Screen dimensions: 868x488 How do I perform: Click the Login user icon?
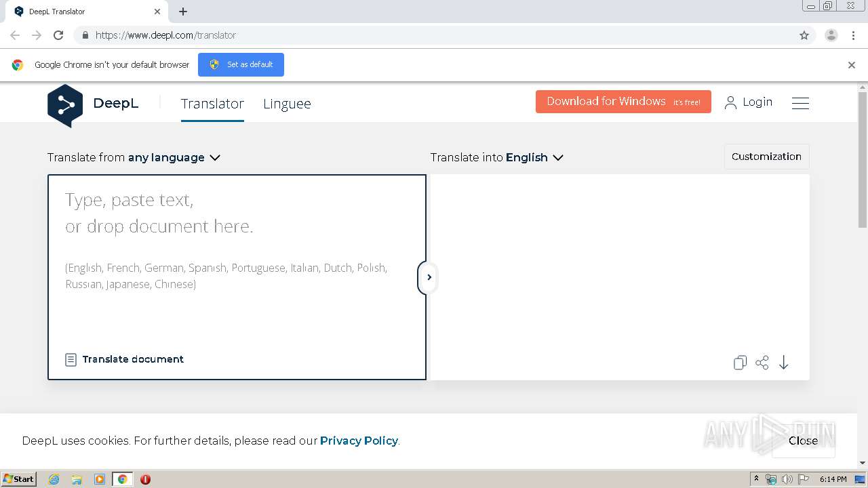[730, 102]
